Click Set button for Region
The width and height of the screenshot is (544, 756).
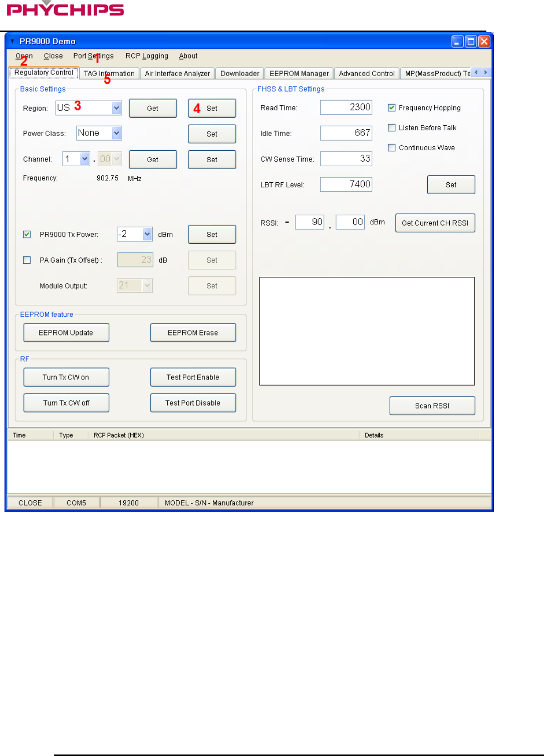pyautogui.click(x=212, y=108)
